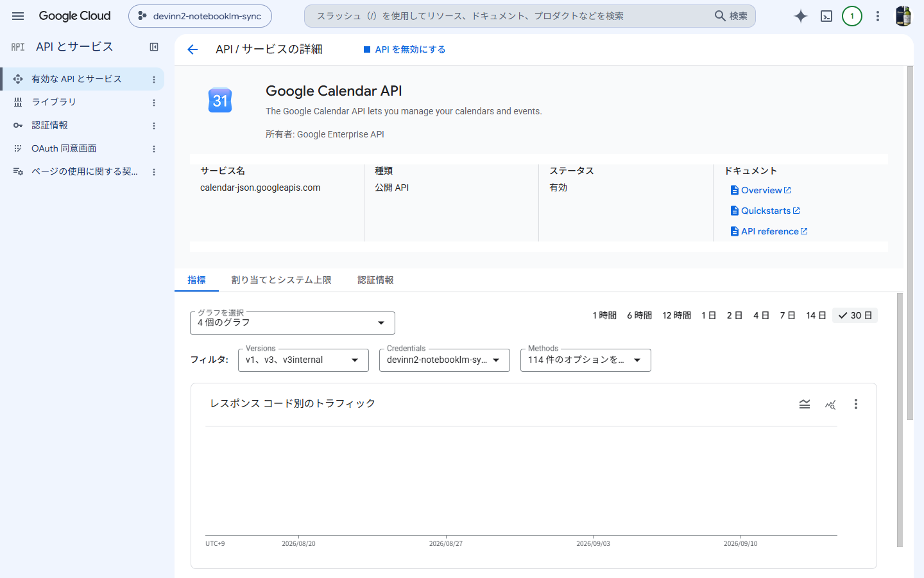Switch to the 認証情報 tab

375,280
